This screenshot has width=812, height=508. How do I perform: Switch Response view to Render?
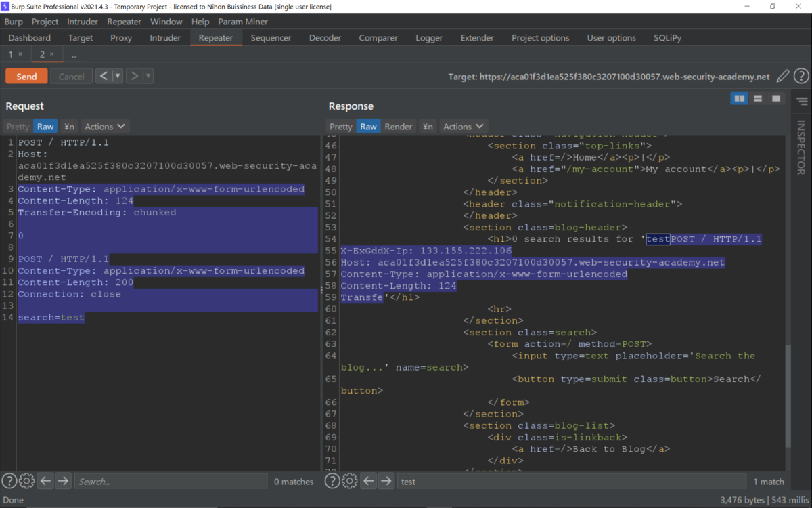[x=399, y=126]
